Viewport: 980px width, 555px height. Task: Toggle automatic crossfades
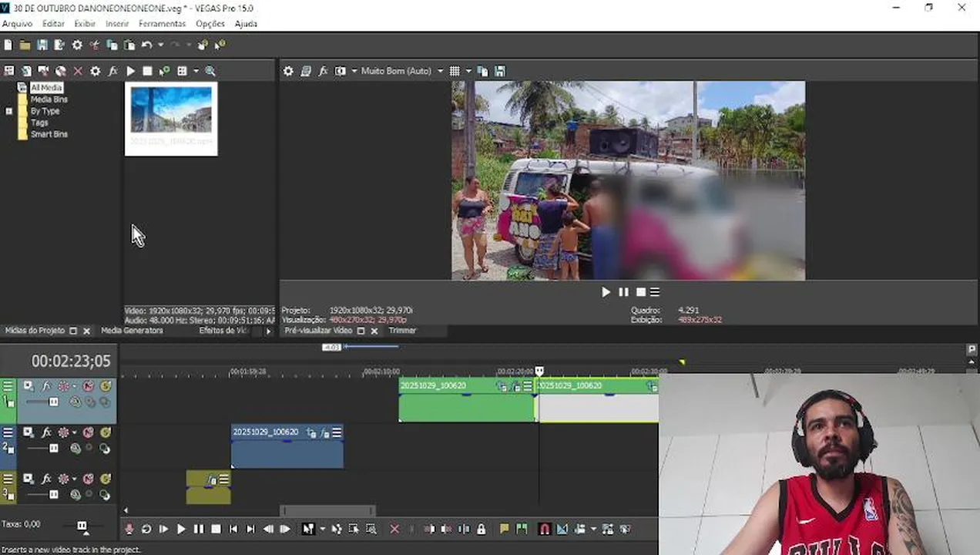pyautogui.click(x=562, y=529)
